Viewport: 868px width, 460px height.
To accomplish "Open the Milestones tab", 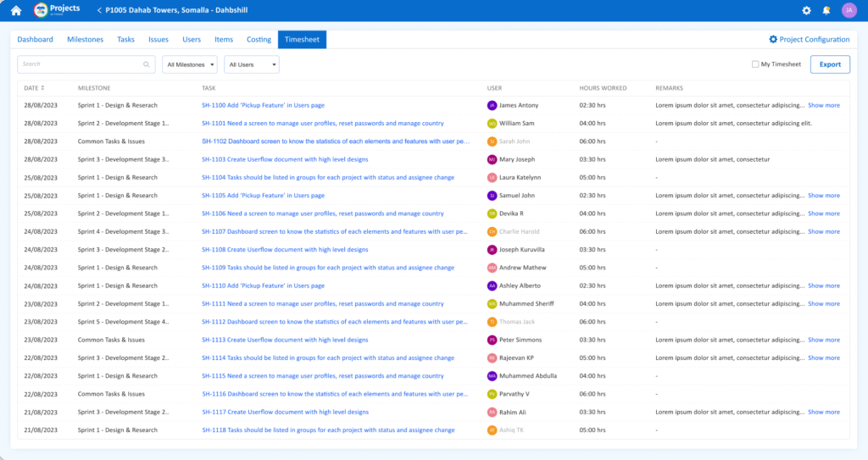I will (x=85, y=40).
